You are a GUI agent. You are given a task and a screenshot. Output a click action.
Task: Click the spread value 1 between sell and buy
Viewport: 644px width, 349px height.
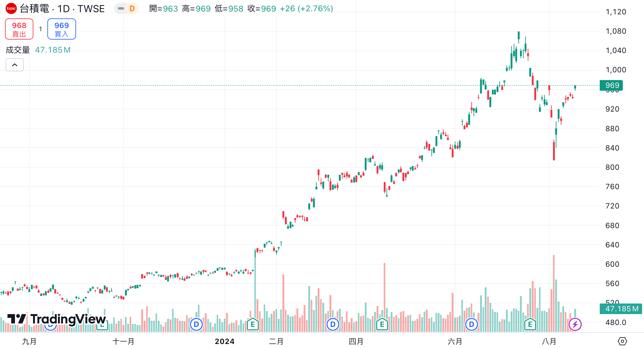click(x=41, y=29)
